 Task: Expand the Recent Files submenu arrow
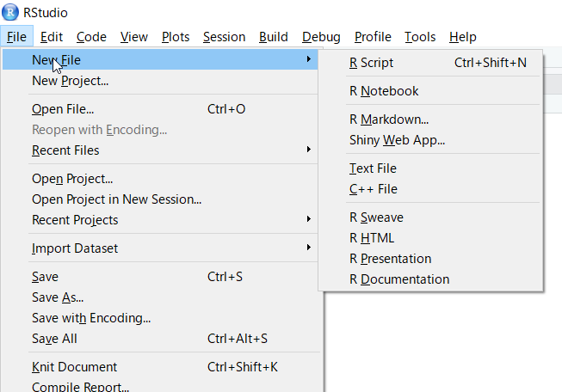click(309, 150)
